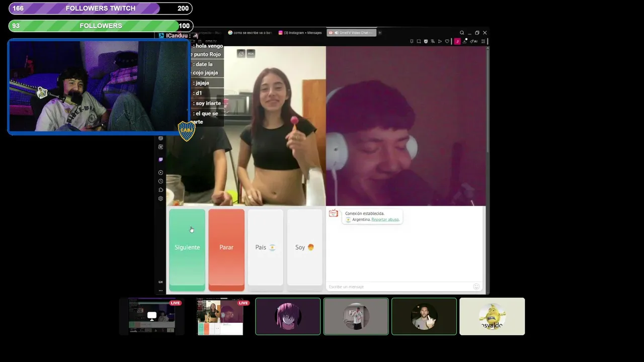644x362 pixels.
Task: Open sidebar settings gear icon
Action: click(160, 199)
